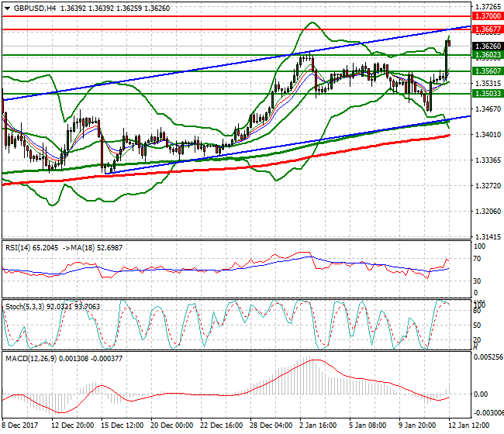Select the RSI(14) 65.2045 indicator label

coord(32,248)
